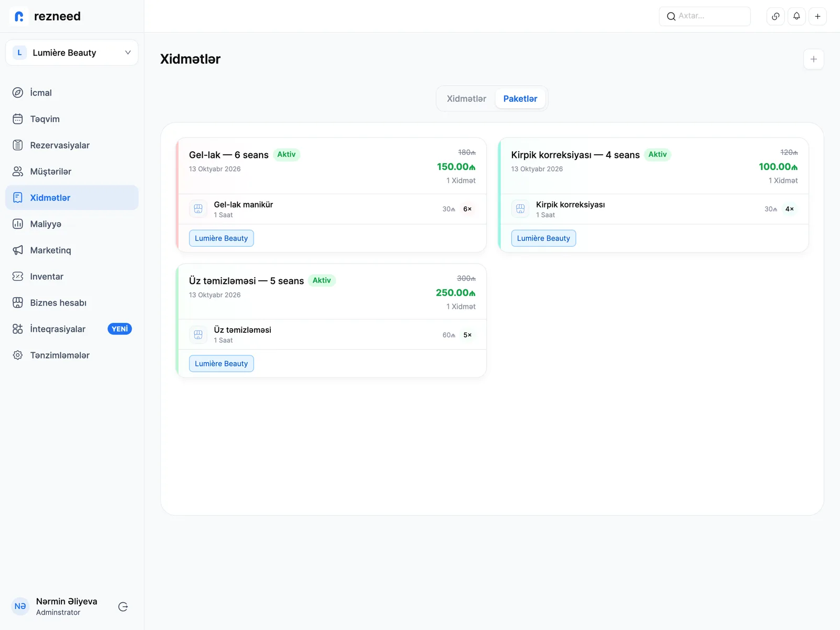Click Lumière Beauty tag on Gel-lak package

click(x=222, y=238)
